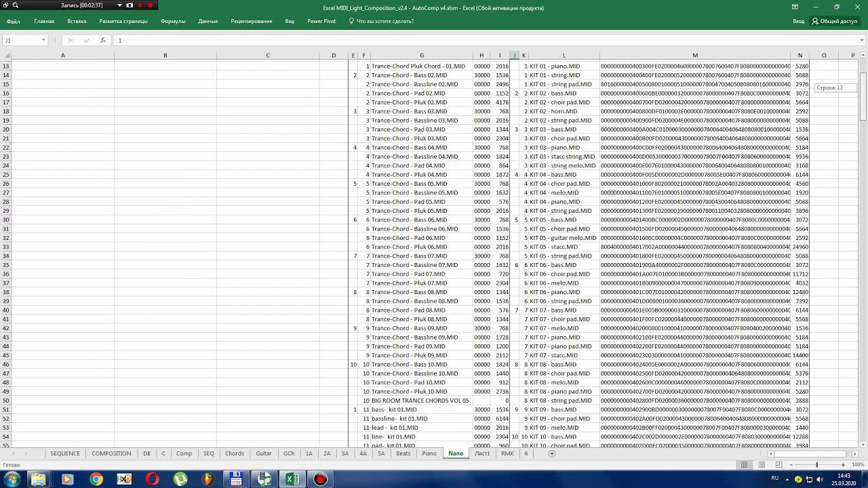Open FL Studio from the taskbar
Viewport: 868px width, 488px height.
(208, 479)
